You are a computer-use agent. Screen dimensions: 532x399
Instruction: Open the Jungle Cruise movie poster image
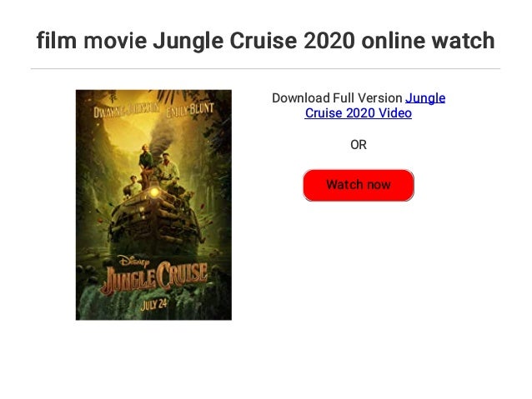(x=153, y=205)
